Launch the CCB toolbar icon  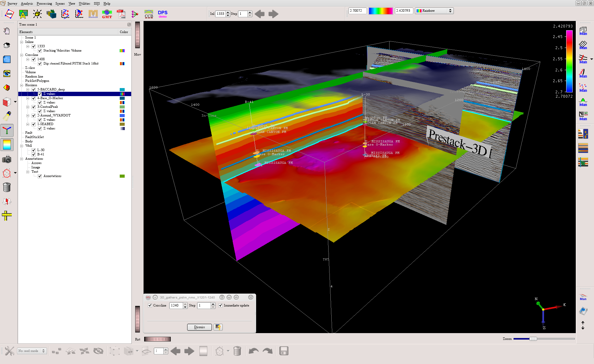pos(149,14)
